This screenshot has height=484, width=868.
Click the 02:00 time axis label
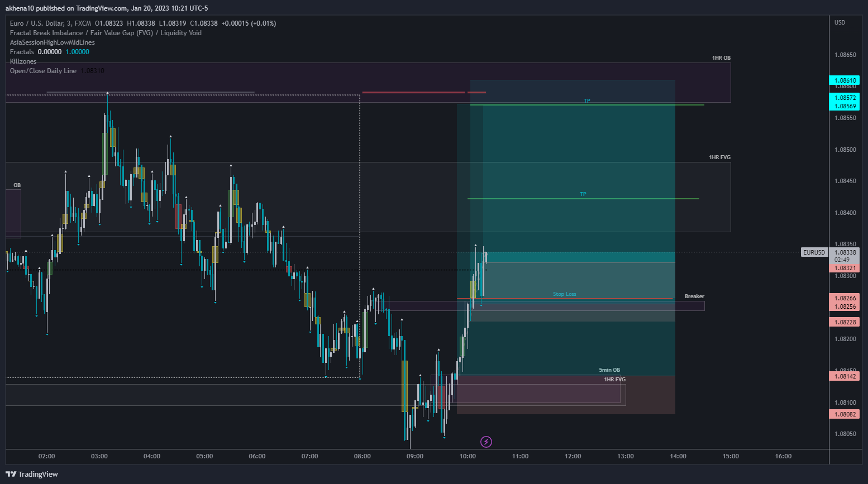(x=47, y=456)
